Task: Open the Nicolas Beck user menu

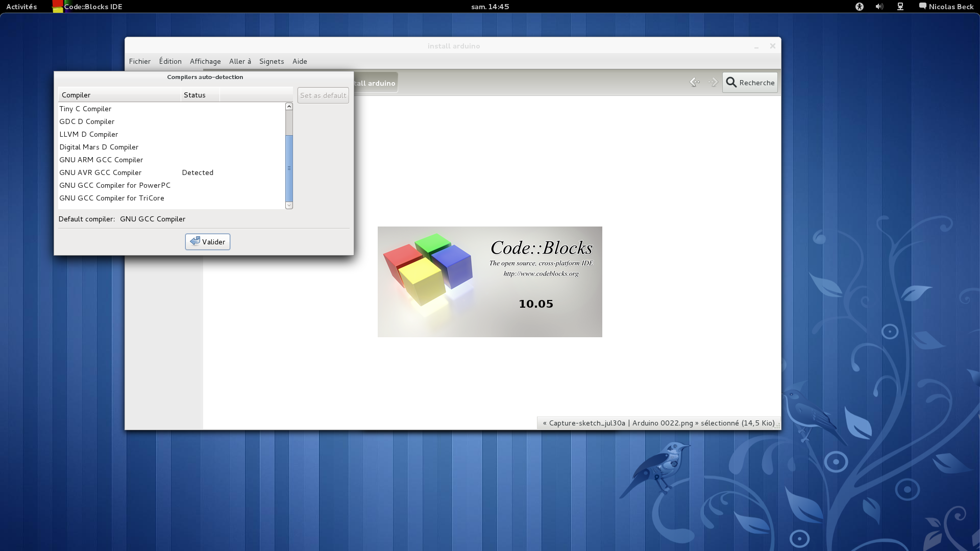Action: [946, 7]
